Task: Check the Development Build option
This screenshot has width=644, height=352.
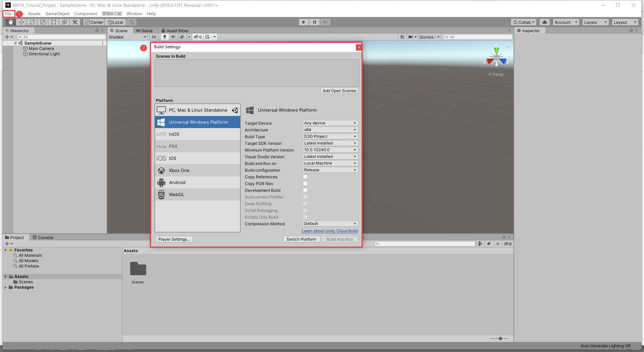Action: click(x=305, y=190)
